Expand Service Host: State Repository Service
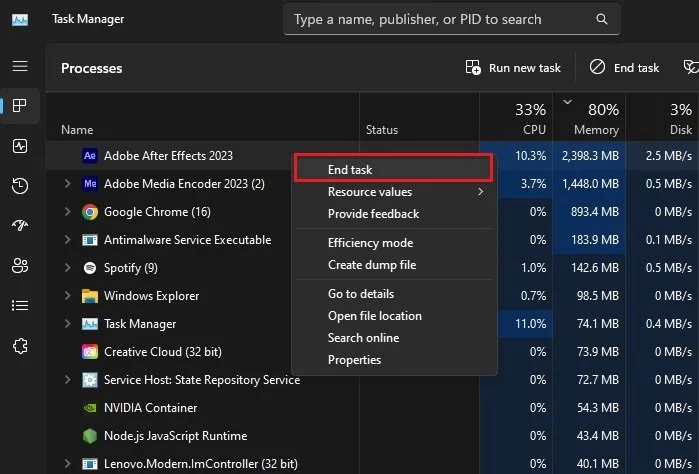Image resolution: width=699 pixels, height=474 pixels. [67, 380]
